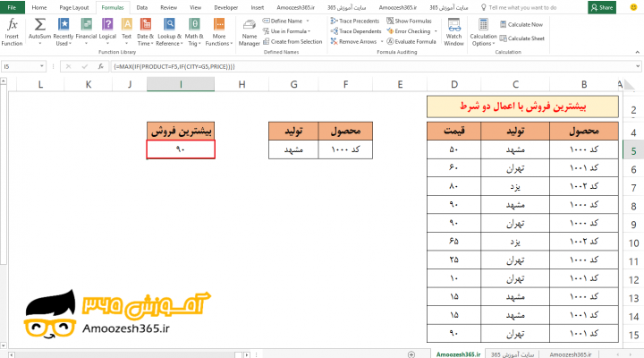Click Calculate Sheet
This screenshot has width=644, height=358.
tap(522, 38)
